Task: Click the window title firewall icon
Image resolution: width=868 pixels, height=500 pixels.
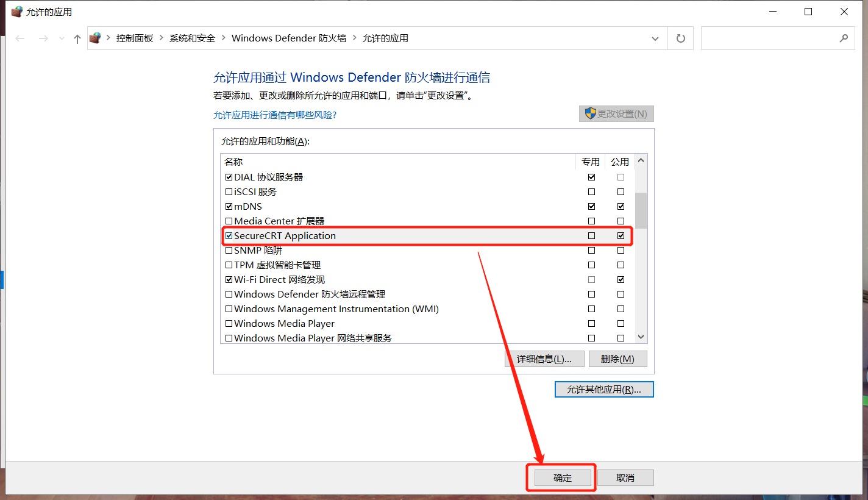Action: click(16, 12)
